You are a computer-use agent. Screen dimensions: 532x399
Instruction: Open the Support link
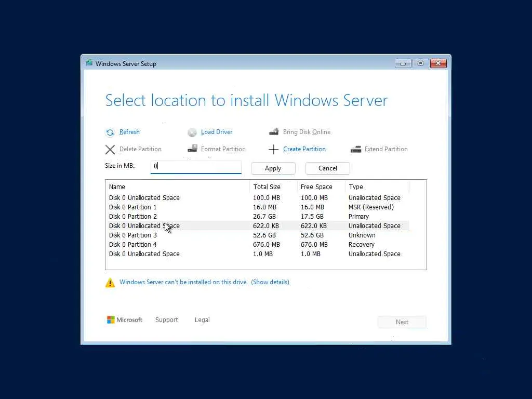coord(167,320)
